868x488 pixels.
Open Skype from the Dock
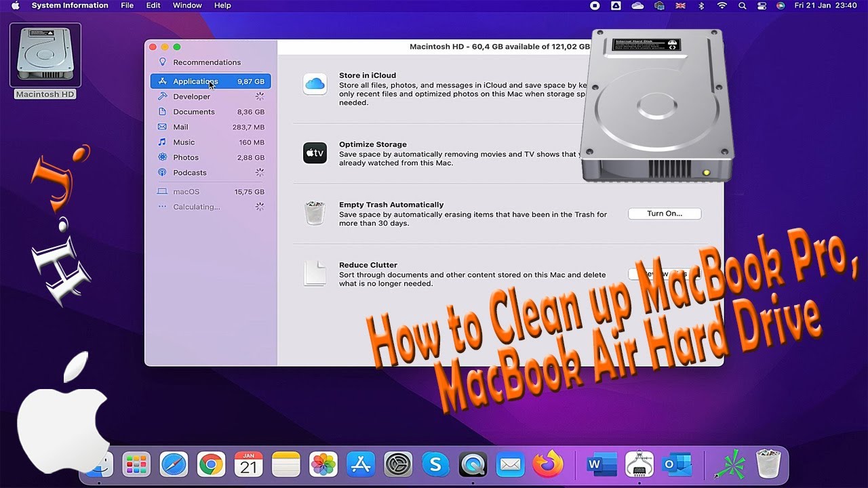tap(435, 465)
